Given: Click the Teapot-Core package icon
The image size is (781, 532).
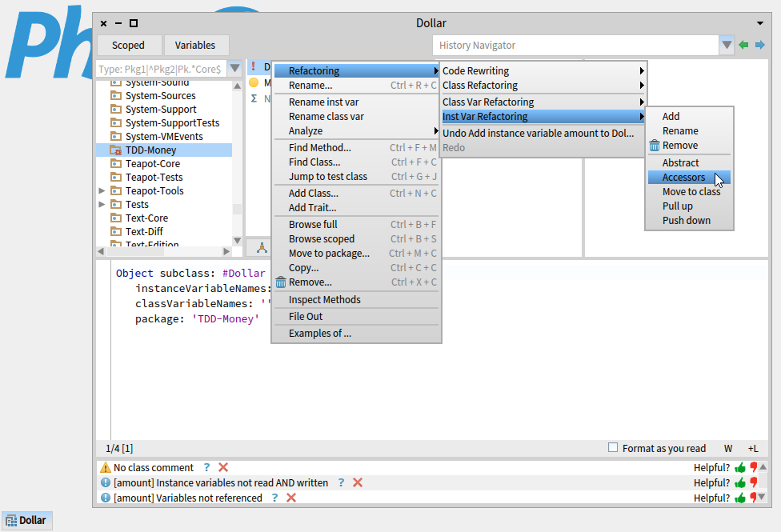Looking at the screenshot, I should [x=115, y=163].
